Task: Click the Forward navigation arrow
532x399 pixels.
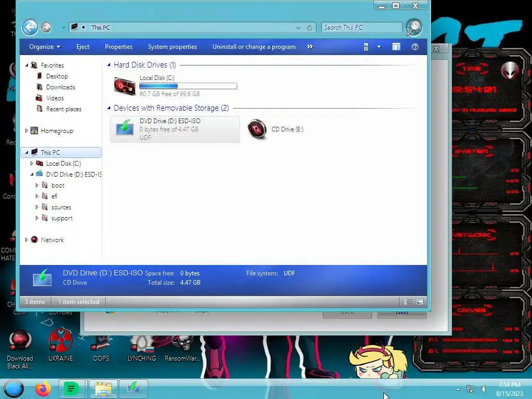Action: 46,27
